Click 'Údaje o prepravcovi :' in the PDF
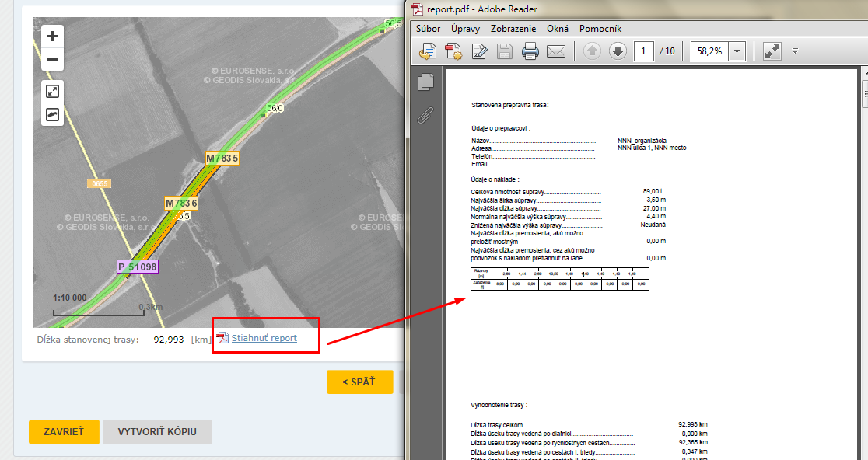This screenshot has width=868, height=460. tap(501, 128)
